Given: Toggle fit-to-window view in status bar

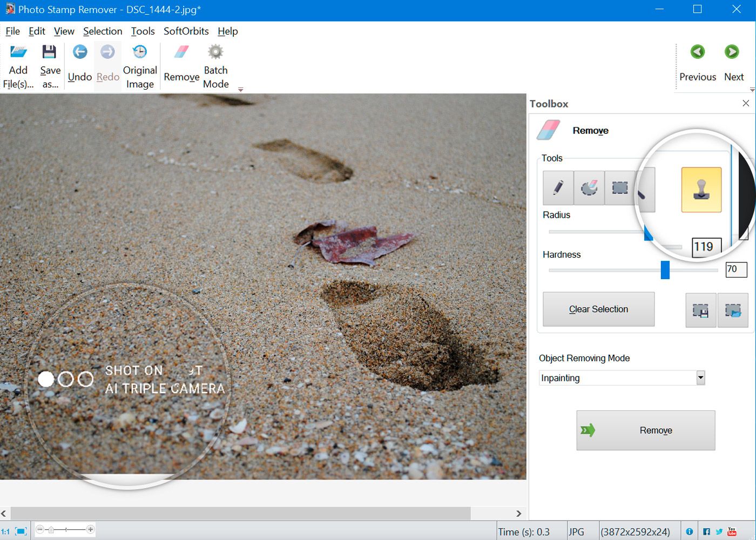Looking at the screenshot, I should [x=21, y=531].
